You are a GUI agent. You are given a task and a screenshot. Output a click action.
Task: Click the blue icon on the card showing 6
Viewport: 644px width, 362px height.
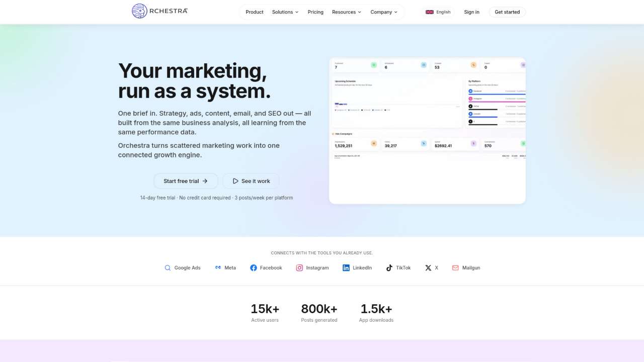click(x=424, y=65)
